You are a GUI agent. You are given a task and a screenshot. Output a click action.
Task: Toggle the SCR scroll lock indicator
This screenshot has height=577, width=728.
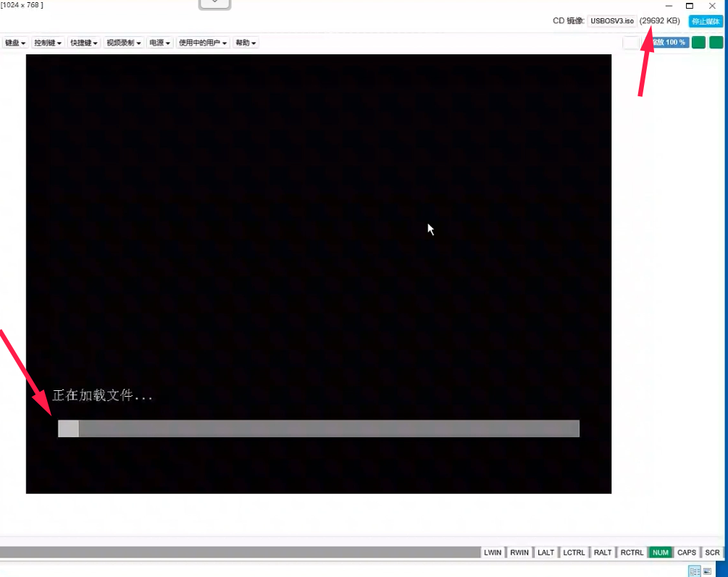(x=713, y=552)
